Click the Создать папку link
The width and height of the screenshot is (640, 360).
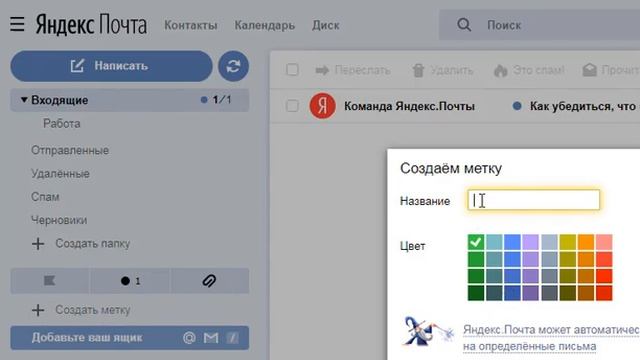pyautogui.click(x=93, y=244)
